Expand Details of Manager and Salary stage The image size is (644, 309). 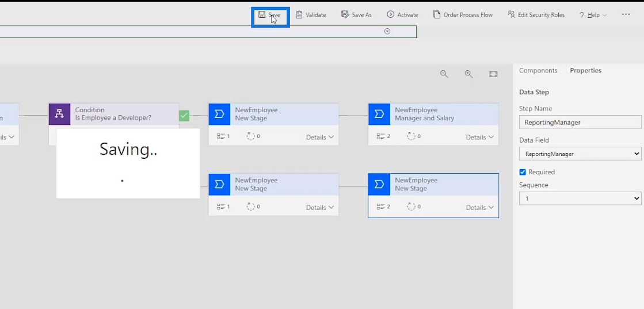(480, 138)
